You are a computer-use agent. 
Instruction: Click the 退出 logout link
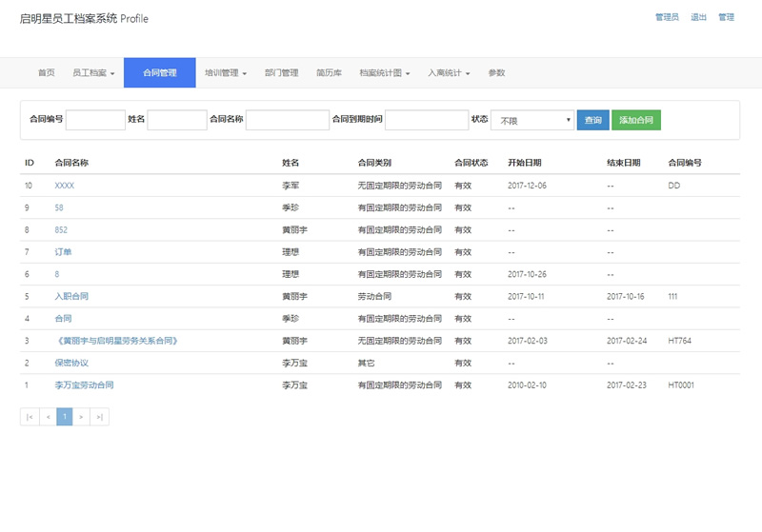pos(698,17)
